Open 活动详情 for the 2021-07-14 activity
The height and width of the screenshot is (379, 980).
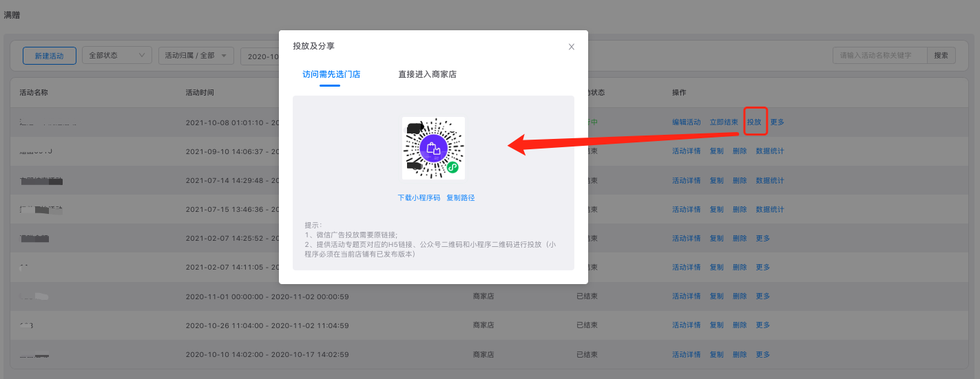tap(687, 180)
